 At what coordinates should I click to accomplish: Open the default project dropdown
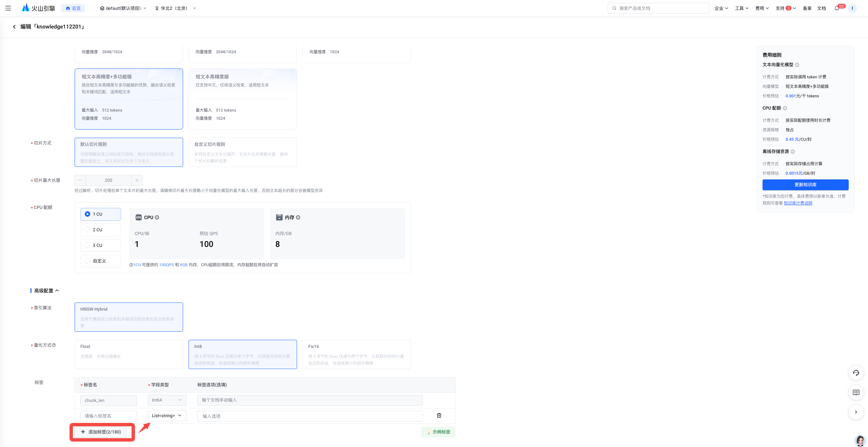coord(123,8)
